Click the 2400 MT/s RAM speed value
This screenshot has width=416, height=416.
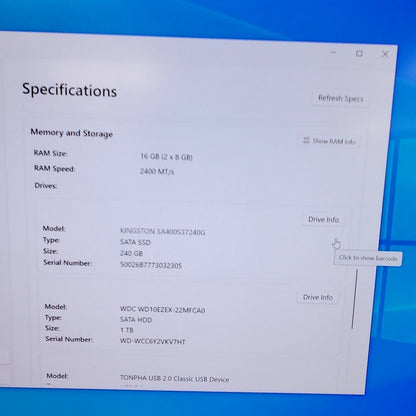[x=157, y=171]
